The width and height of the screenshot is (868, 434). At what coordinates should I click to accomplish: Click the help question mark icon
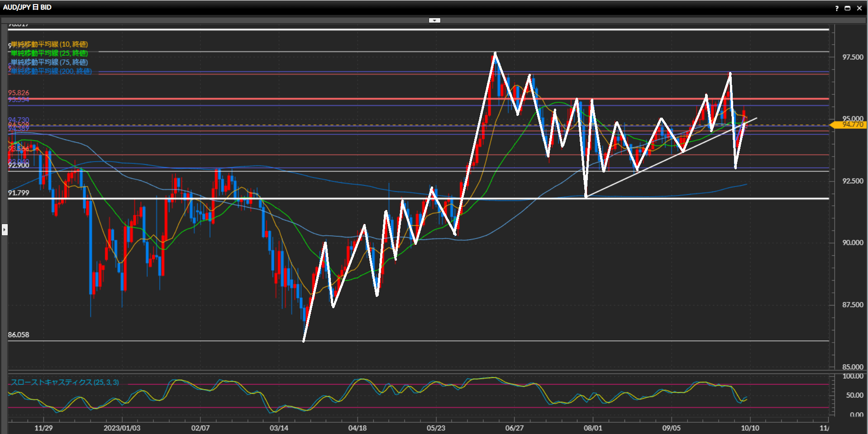coord(836,8)
